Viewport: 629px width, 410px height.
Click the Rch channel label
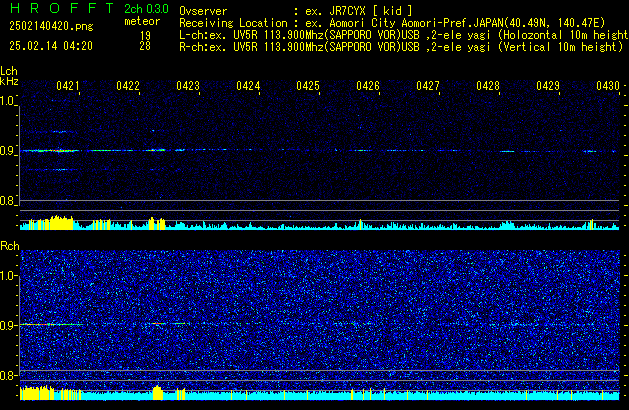(10, 246)
